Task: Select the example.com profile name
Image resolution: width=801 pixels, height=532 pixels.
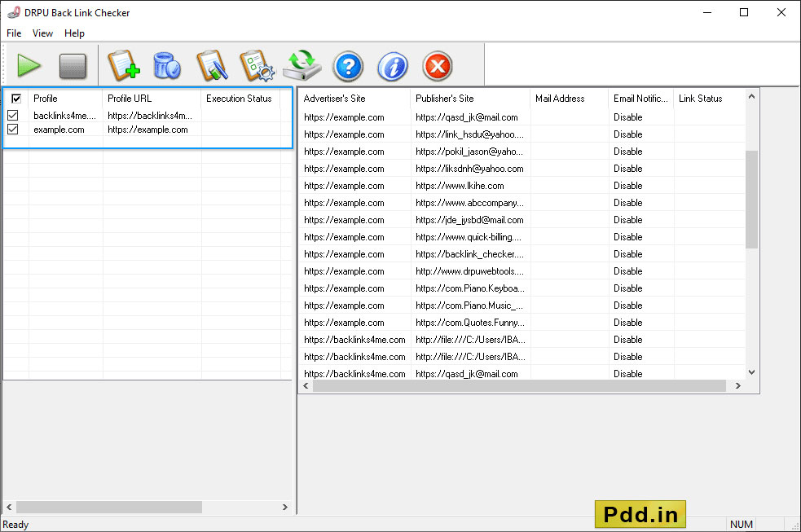Action: coord(59,130)
